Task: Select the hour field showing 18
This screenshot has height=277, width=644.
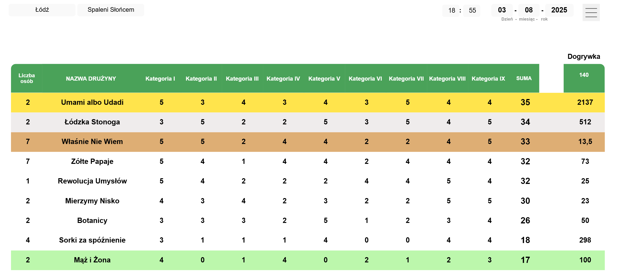Action: click(x=451, y=11)
